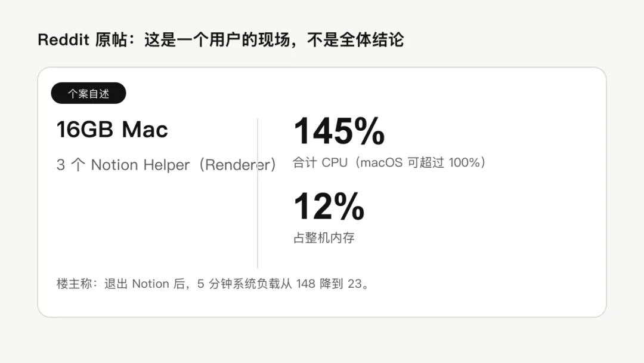Click the 个案自述 black pill badge

pyautogui.click(x=88, y=93)
